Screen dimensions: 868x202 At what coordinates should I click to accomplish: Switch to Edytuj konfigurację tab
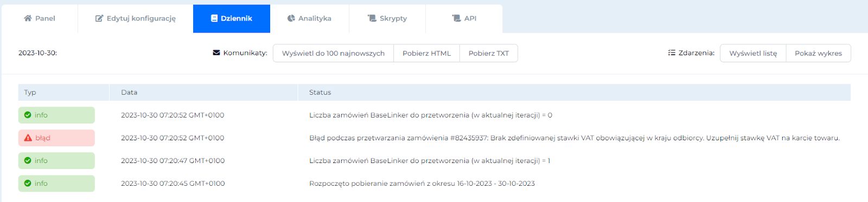135,18
